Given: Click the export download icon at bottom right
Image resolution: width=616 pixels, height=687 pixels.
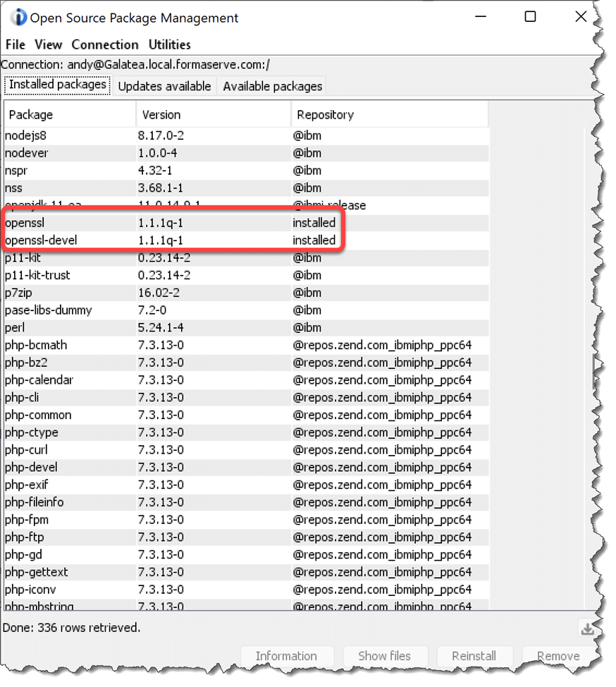Looking at the screenshot, I should pos(587,629).
